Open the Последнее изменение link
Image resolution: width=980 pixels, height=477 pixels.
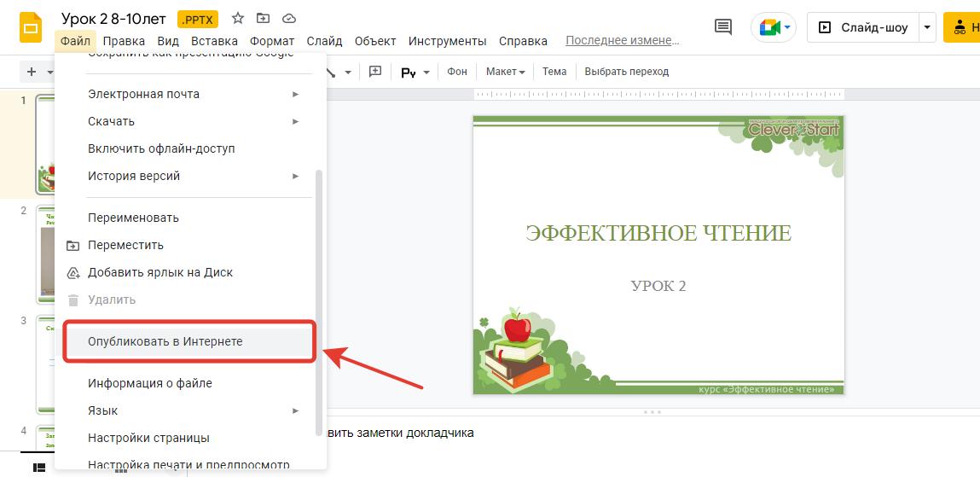[622, 41]
